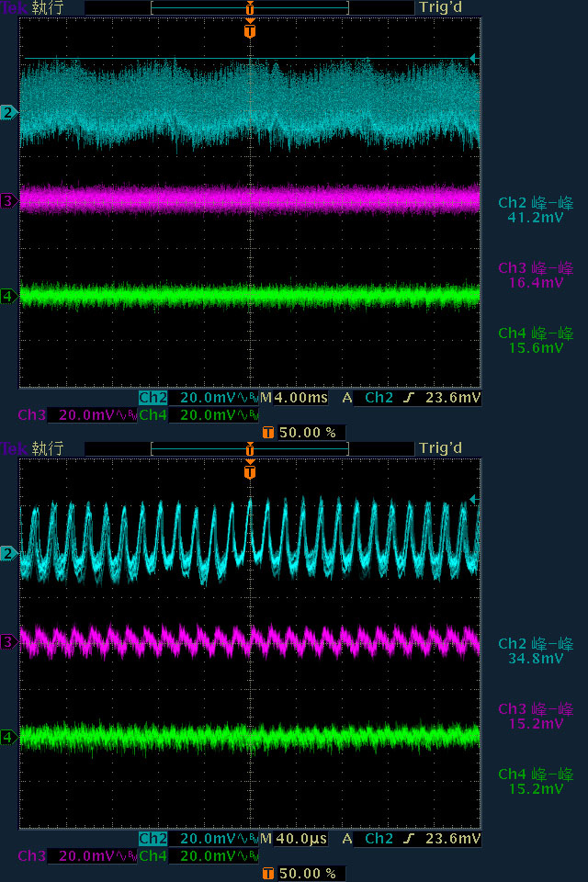This screenshot has height=882, width=588.
Task: Select the Ch4 peak-to-peak 15.6mV readout
Action: coord(536,341)
